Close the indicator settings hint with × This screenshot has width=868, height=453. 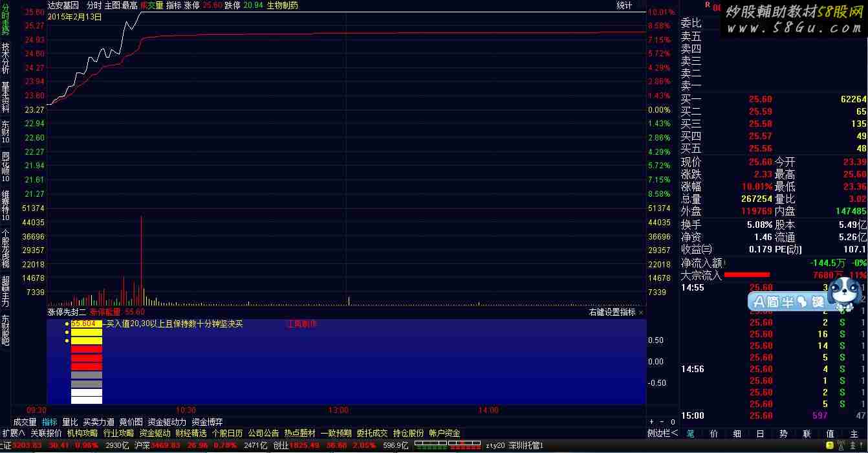tap(641, 312)
